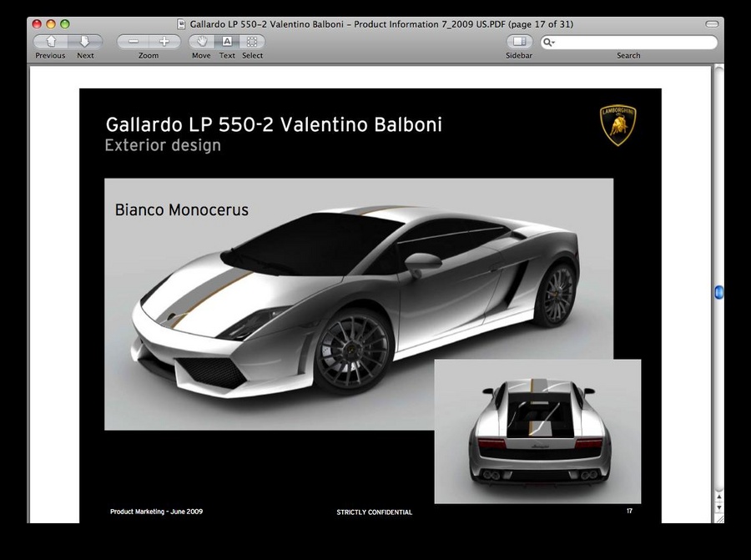Screen dimensions: 751x560
Task: Choose the rectangular Select tool
Action: pos(252,42)
